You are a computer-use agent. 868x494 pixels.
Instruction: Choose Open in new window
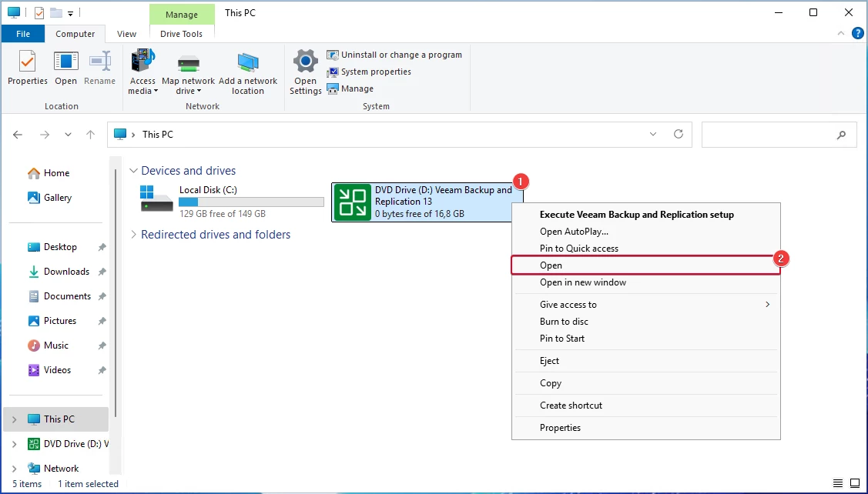(583, 282)
